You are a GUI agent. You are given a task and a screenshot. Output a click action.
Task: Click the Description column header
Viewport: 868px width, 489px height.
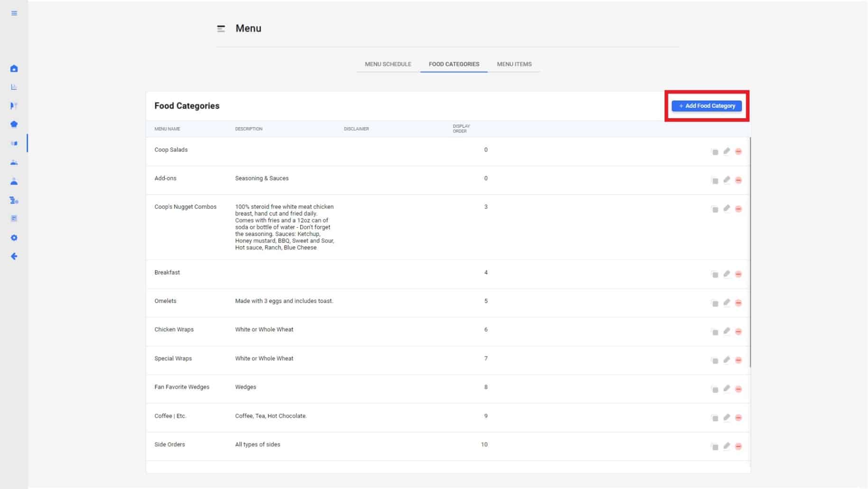(x=249, y=129)
